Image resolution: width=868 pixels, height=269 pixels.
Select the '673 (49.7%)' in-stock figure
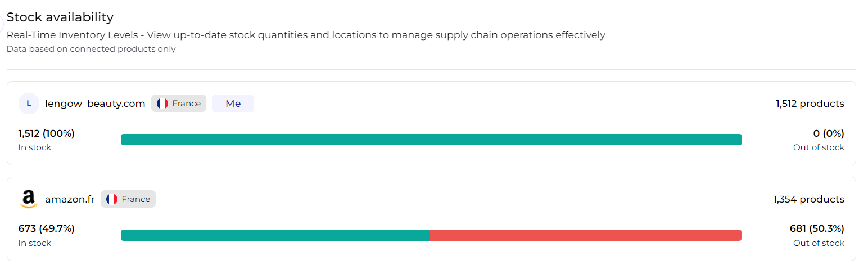click(x=46, y=228)
